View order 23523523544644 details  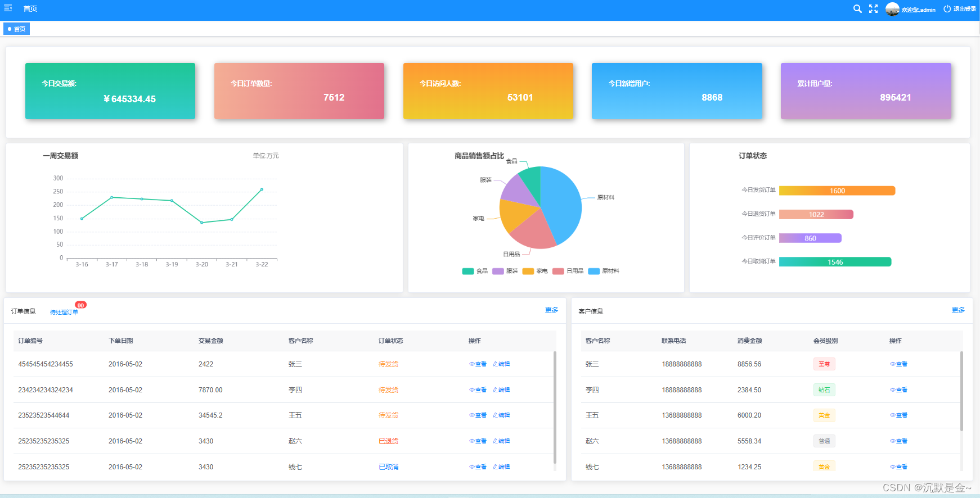[478, 415]
